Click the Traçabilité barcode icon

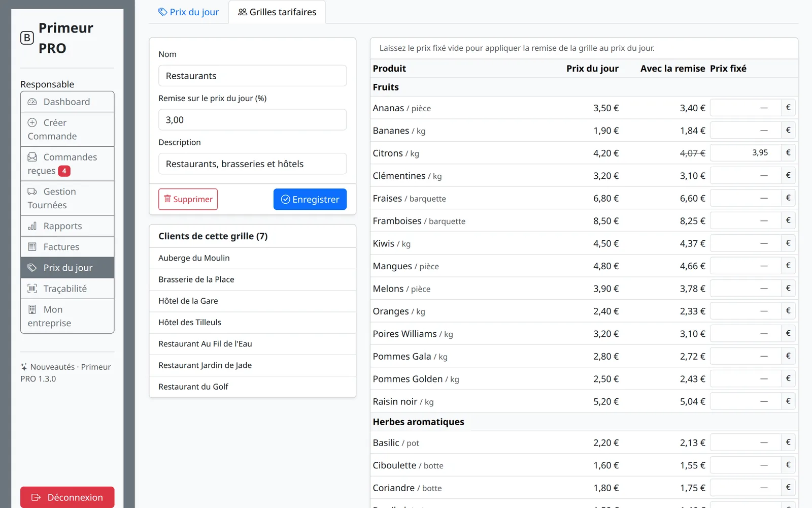32,289
